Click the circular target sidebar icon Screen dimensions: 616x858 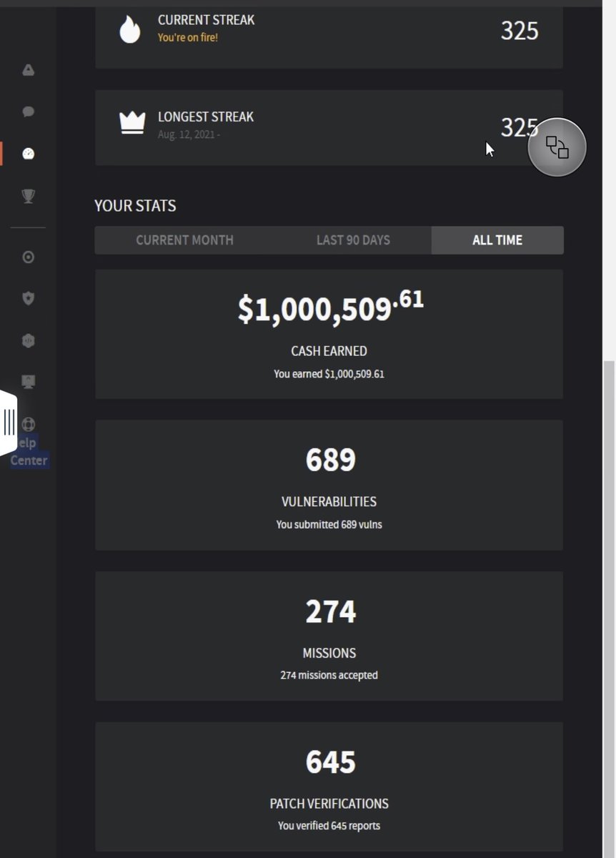pyautogui.click(x=28, y=257)
